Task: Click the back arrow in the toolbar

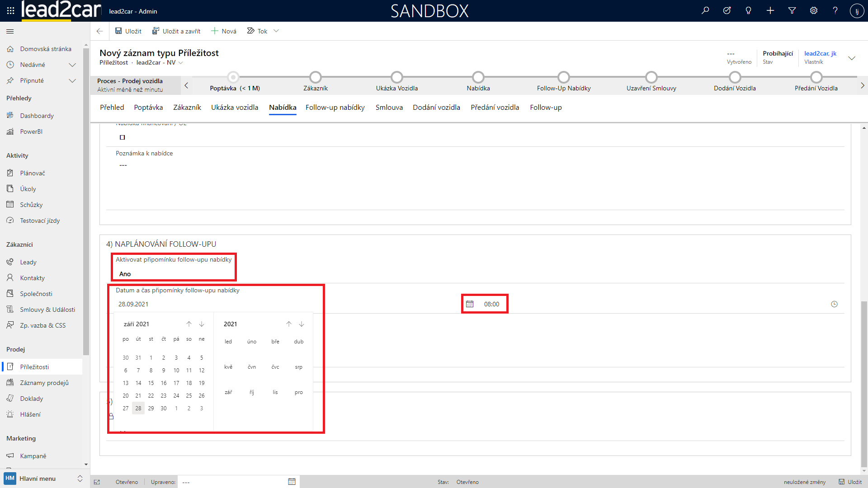Action: (x=99, y=31)
